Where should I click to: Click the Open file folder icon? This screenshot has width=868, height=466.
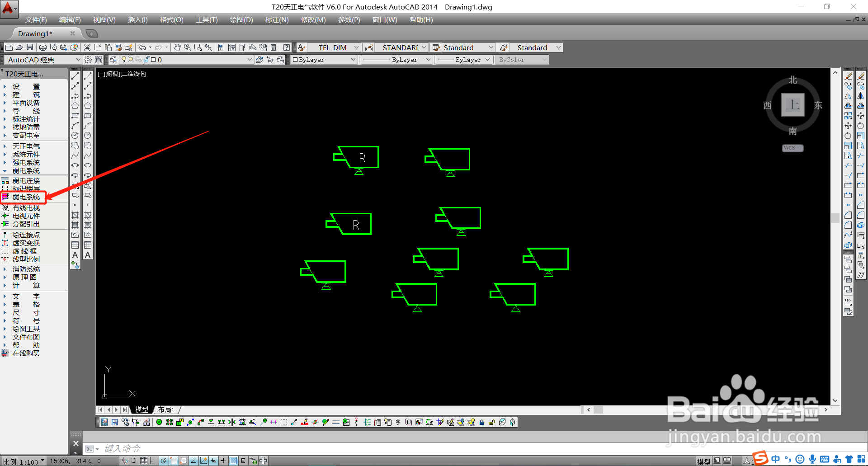pyautogui.click(x=19, y=47)
